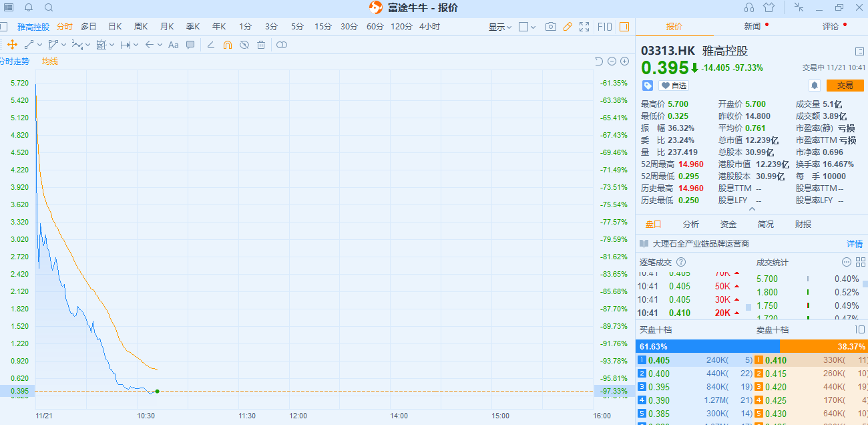This screenshot has height=425, width=868.
Task: Open customer service headset icon
Action: pos(749,7)
